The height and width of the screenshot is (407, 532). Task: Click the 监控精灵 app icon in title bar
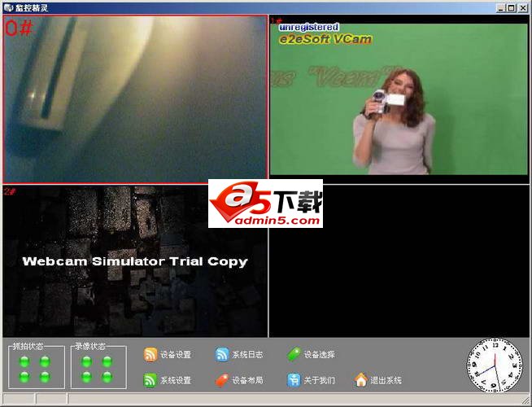[x=8, y=7]
